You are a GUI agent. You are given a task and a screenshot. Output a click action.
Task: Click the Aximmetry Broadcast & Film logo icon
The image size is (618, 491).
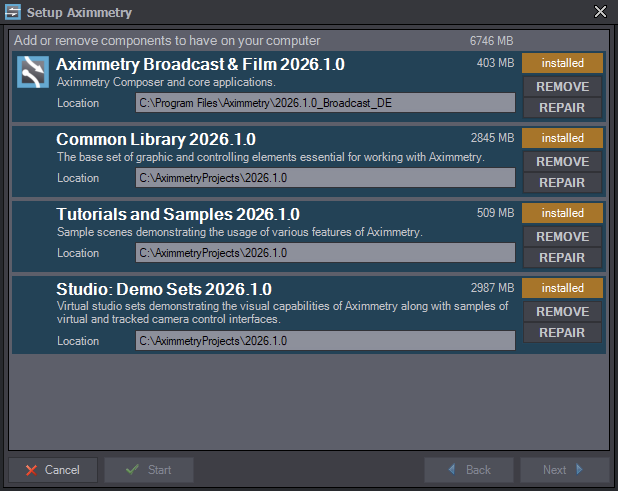coord(34,73)
